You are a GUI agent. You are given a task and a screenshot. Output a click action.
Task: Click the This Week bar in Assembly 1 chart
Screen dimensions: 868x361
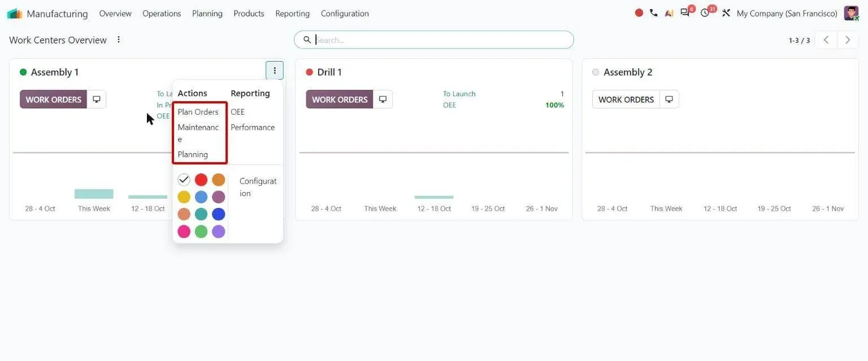(x=94, y=194)
